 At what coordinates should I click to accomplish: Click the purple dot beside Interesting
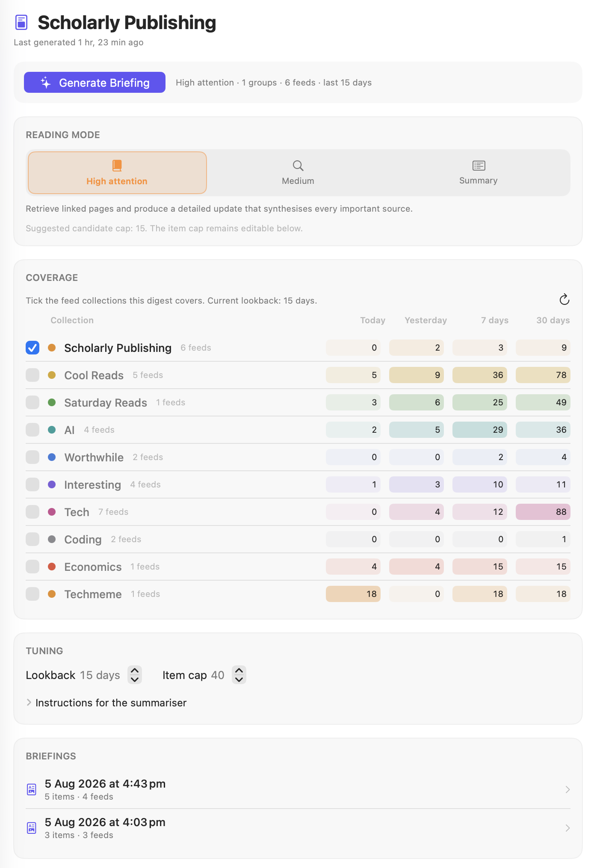point(52,484)
